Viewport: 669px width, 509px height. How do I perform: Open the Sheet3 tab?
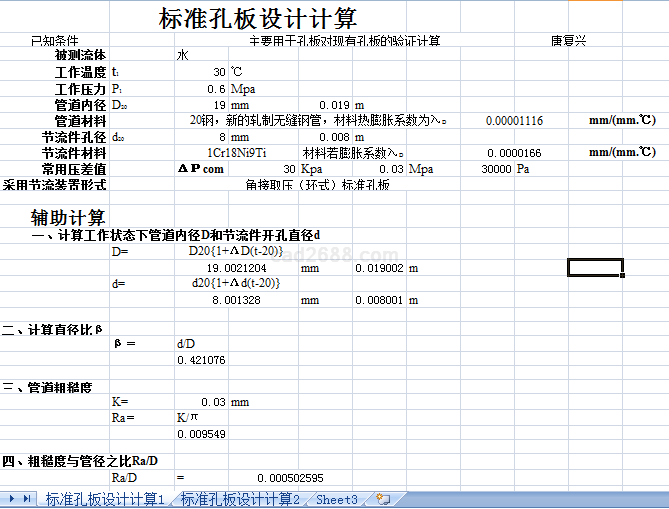coord(336,499)
